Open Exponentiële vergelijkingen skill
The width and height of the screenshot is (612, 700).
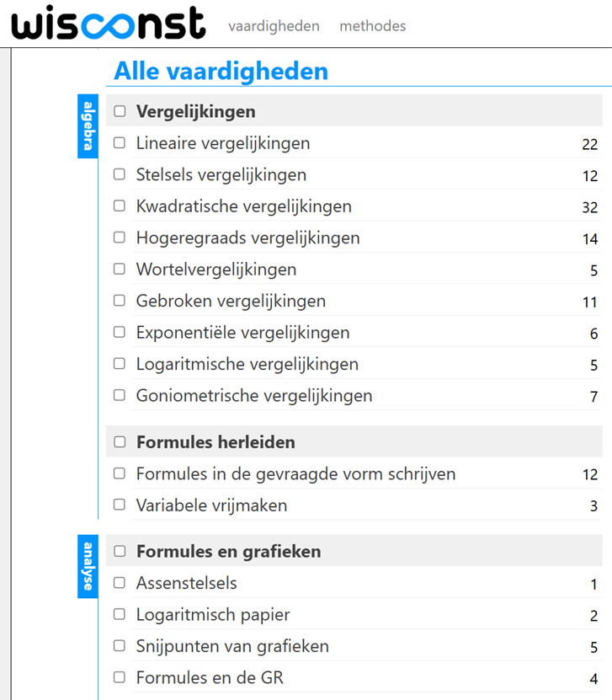tap(242, 333)
